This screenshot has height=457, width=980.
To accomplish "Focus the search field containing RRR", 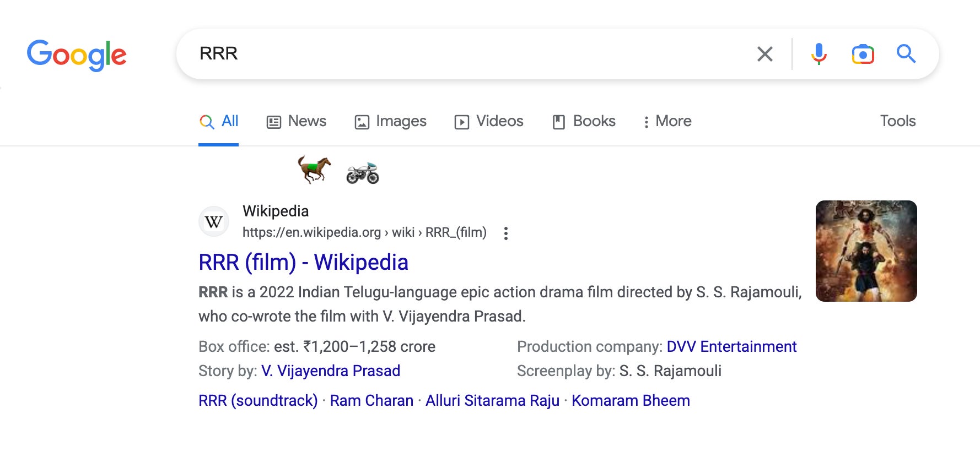I will tap(469, 54).
